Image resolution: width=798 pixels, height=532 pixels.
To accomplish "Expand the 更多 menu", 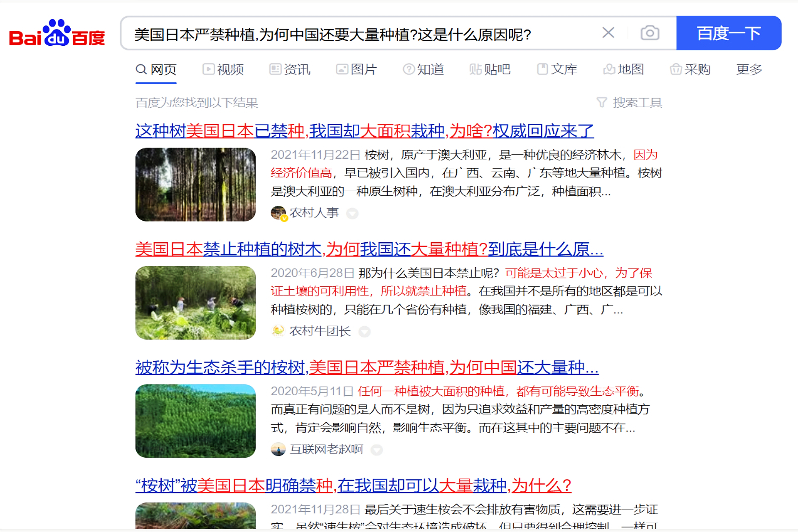I will coord(749,69).
